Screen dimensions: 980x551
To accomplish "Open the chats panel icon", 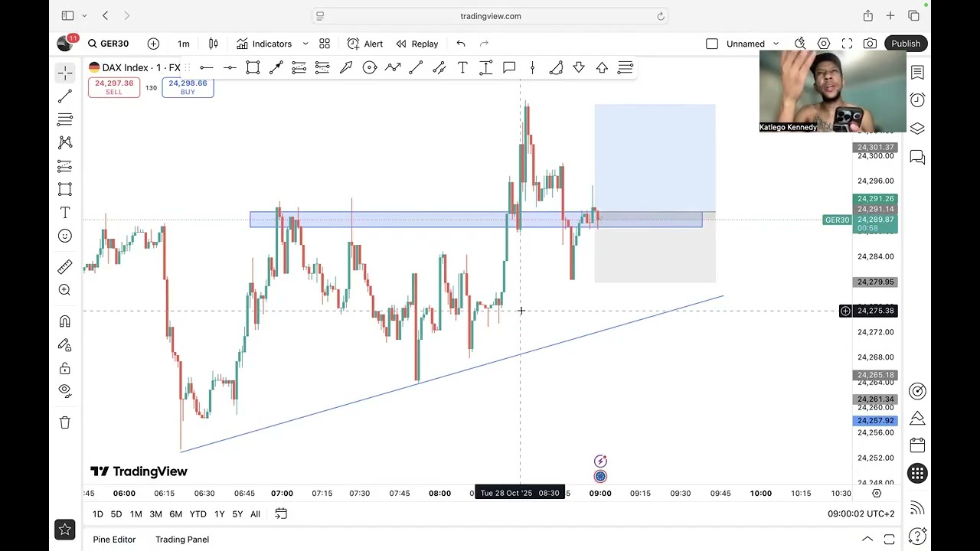I will click(x=917, y=157).
